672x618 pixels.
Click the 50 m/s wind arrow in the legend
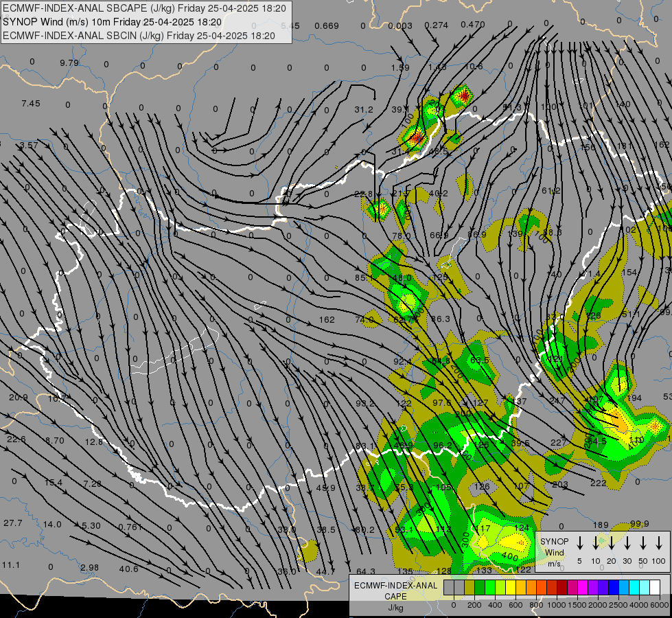click(643, 543)
